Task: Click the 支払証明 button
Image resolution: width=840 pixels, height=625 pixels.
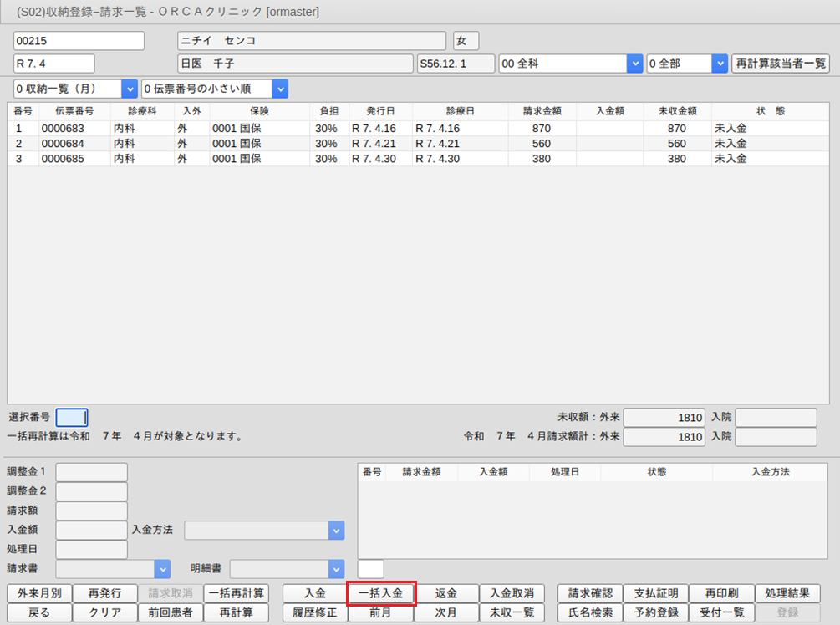Action: click(656, 593)
